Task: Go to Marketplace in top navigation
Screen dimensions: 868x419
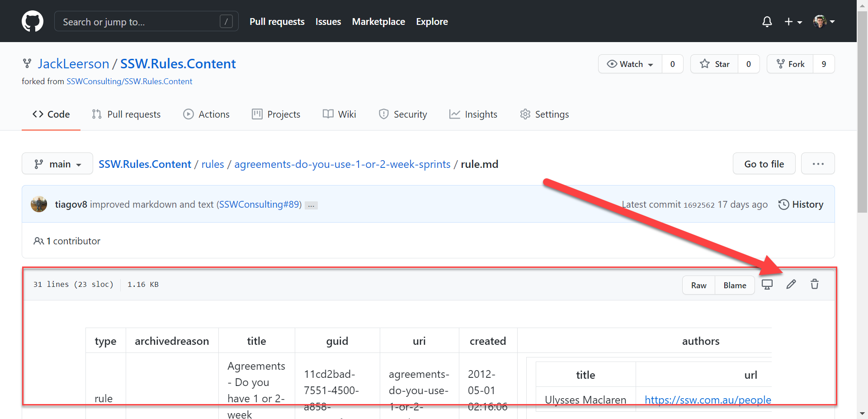Action: tap(378, 22)
